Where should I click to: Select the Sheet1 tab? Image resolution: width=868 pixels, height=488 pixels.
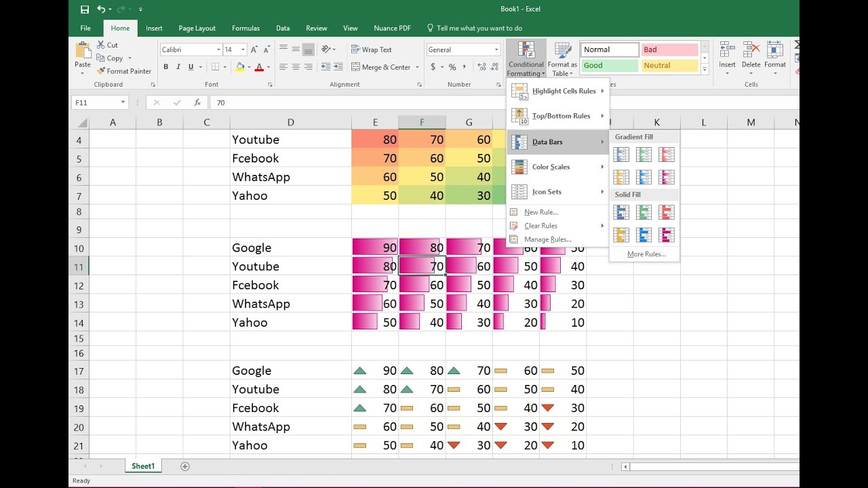click(143, 466)
